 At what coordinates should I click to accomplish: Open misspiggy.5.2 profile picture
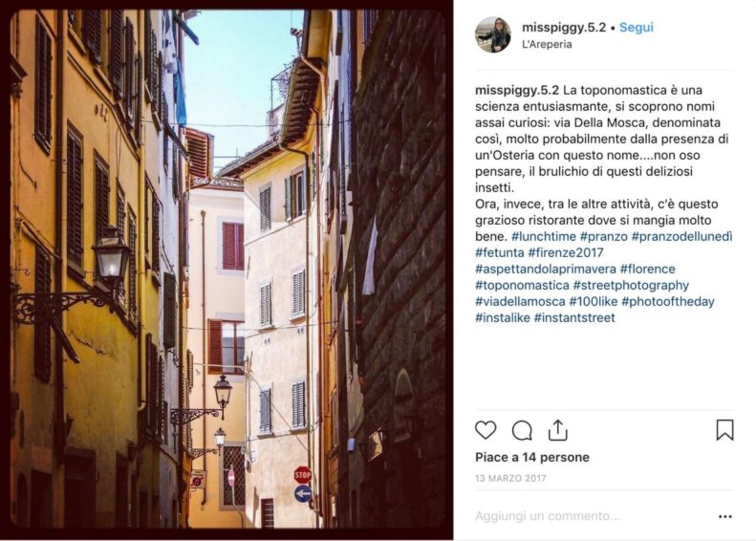(x=493, y=34)
